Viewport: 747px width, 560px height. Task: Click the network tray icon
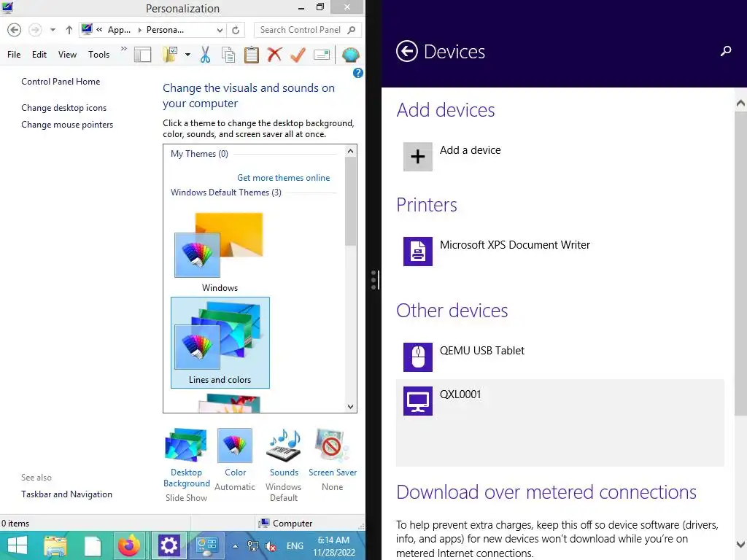pyautogui.click(x=253, y=546)
